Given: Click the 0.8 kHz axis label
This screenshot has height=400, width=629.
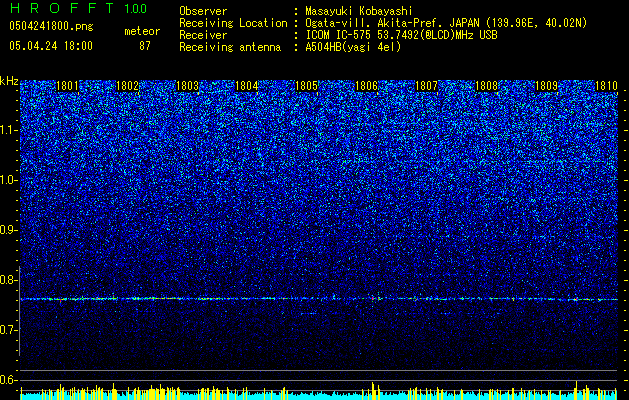Looking at the screenshot, I should click(9, 280).
